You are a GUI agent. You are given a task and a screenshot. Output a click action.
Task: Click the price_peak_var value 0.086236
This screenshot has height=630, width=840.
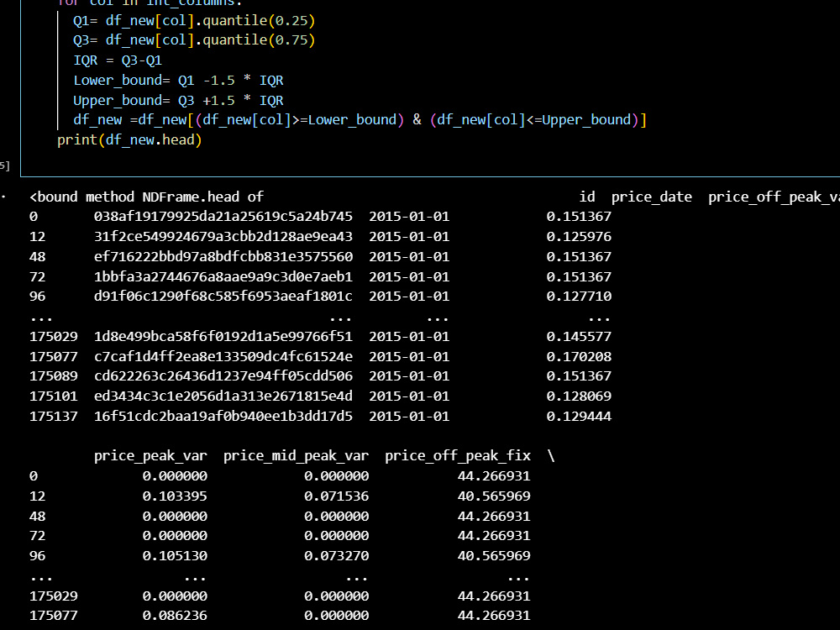point(176,616)
